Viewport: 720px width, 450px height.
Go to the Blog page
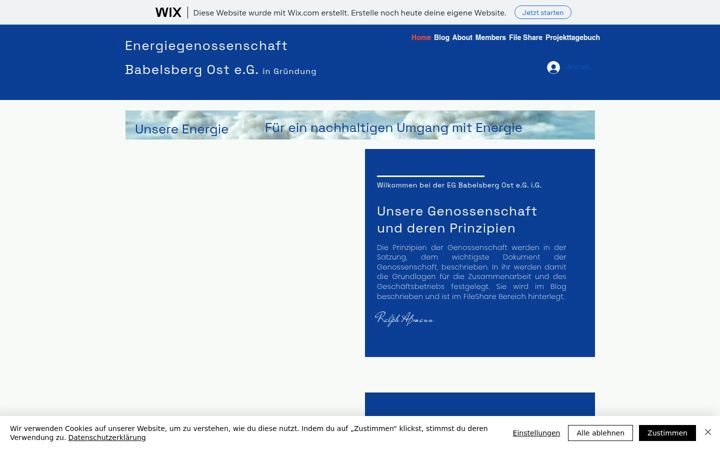pyautogui.click(x=442, y=38)
